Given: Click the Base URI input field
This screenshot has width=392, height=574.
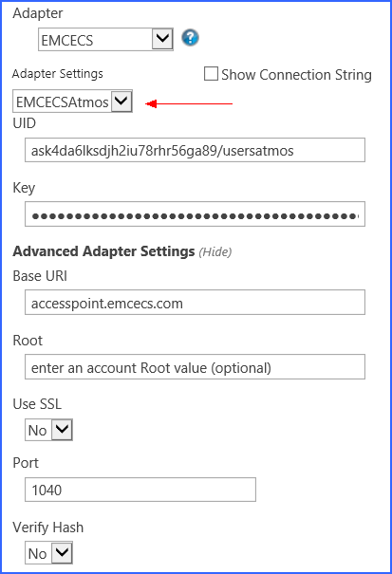Looking at the screenshot, I should pyautogui.click(x=195, y=303).
